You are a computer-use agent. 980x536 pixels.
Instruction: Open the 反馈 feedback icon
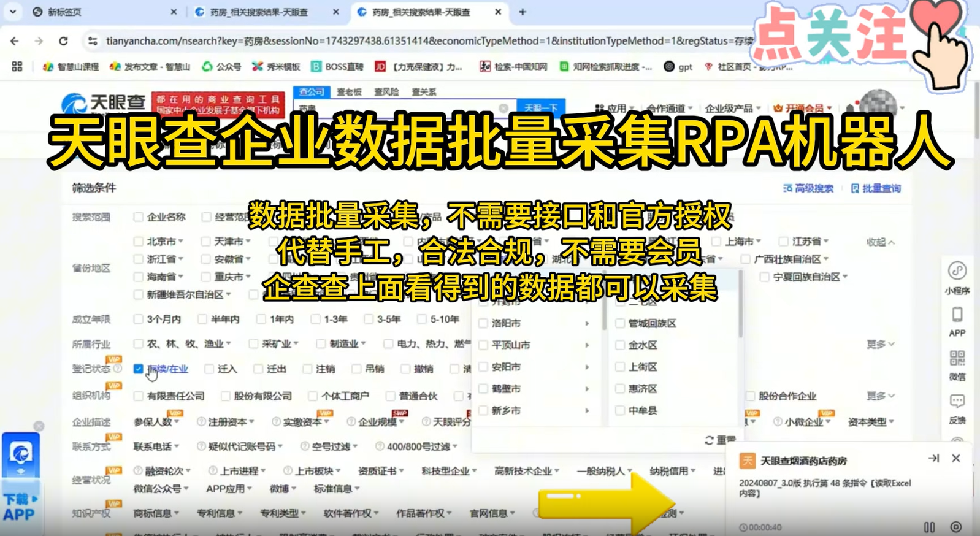(x=957, y=409)
